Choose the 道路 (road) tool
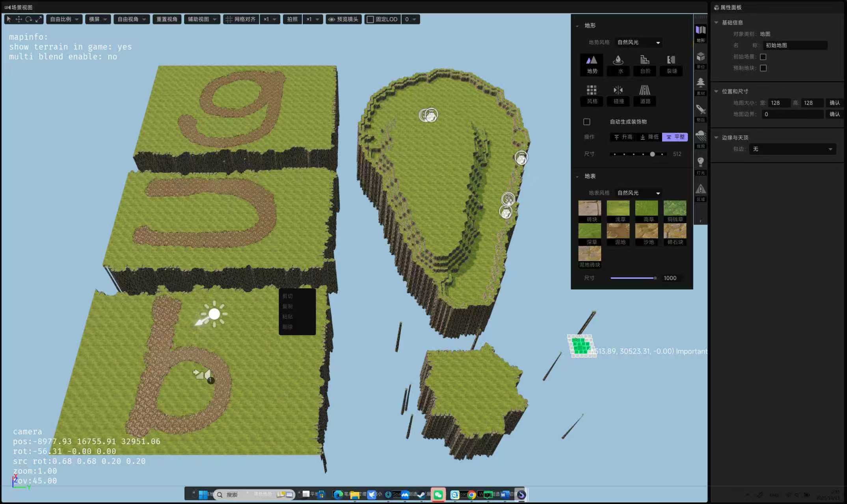 click(645, 94)
